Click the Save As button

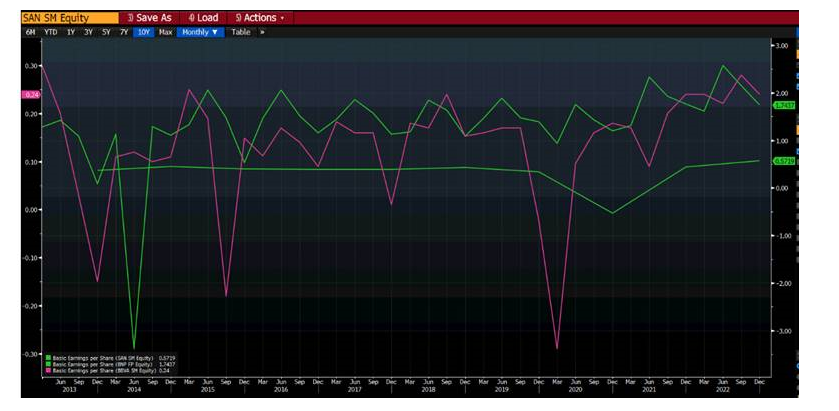pyautogui.click(x=149, y=18)
